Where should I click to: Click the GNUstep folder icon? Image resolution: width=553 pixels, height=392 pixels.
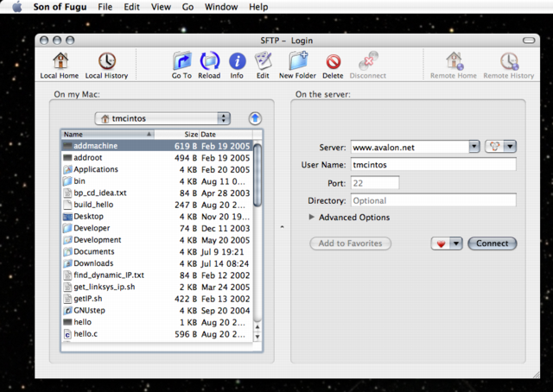tap(67, 311)
